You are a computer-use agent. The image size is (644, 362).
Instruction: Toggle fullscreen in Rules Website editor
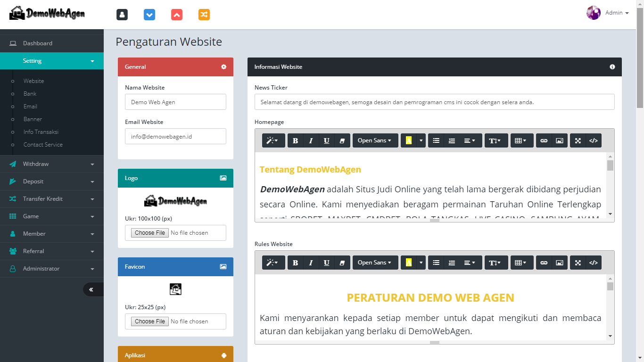[x=578, y=263]
